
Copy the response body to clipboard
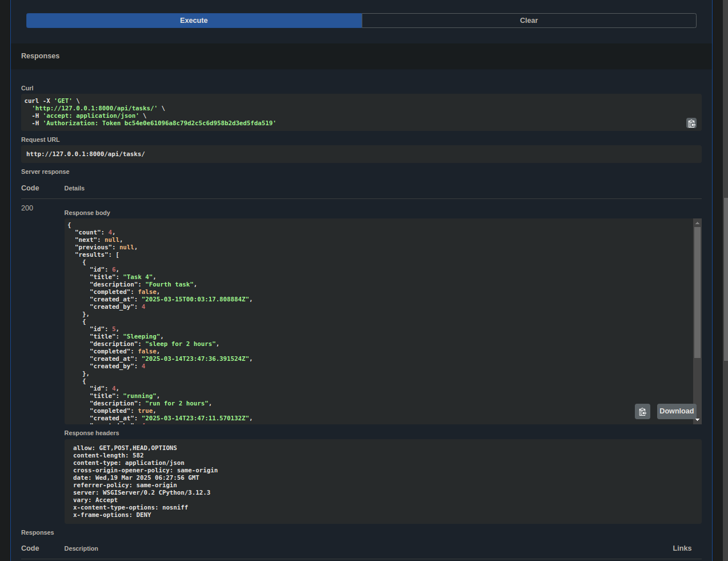pyautogui.click(x=642, y=412)
